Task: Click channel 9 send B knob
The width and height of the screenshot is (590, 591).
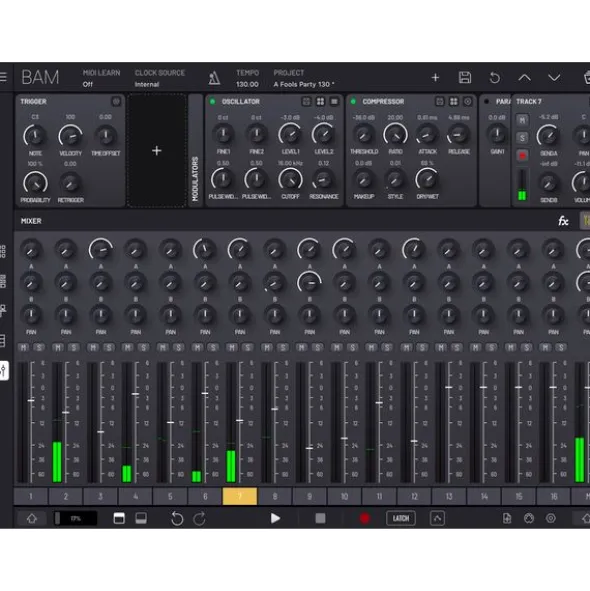Action: [310, 283]
